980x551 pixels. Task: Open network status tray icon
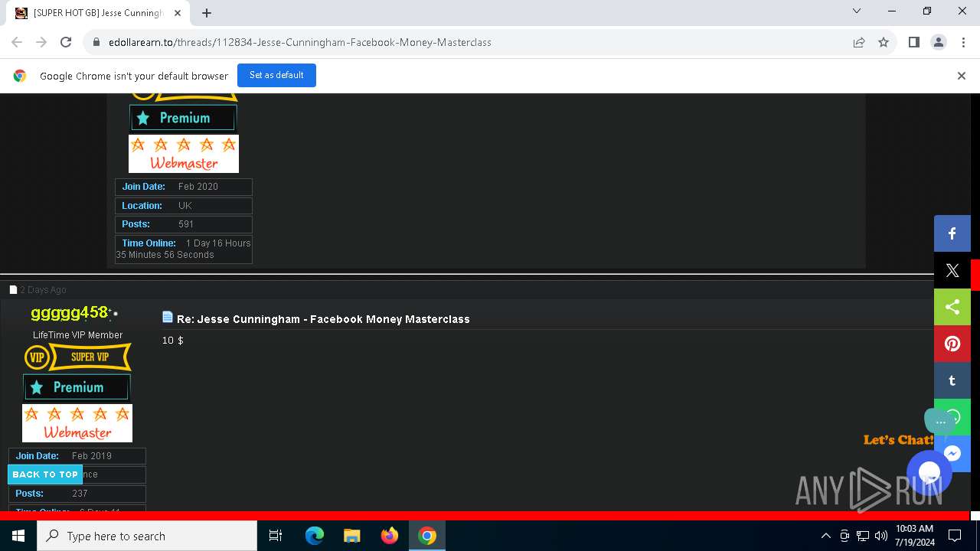coord(863,536)
